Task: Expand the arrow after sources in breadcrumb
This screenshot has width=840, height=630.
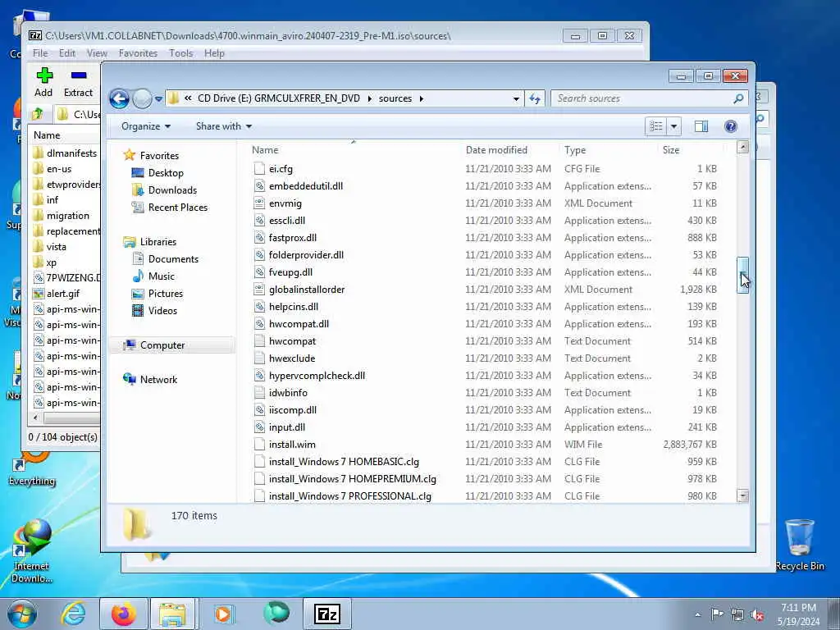Action: pyautogui.click(x=422, y=98)
